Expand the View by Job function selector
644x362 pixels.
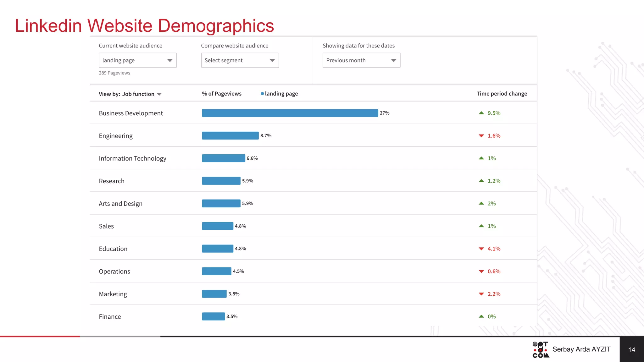[130, 94]
